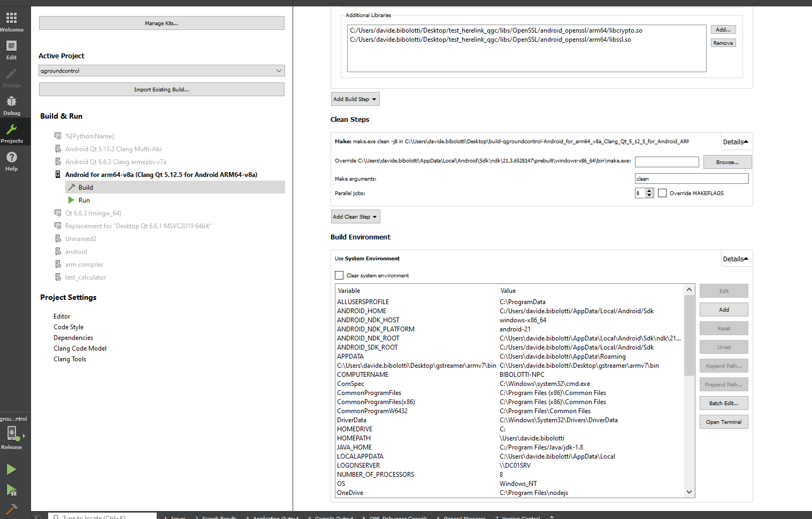
Task: Open the qgroundcontrol Release kit selector
Action: point(12,434)
